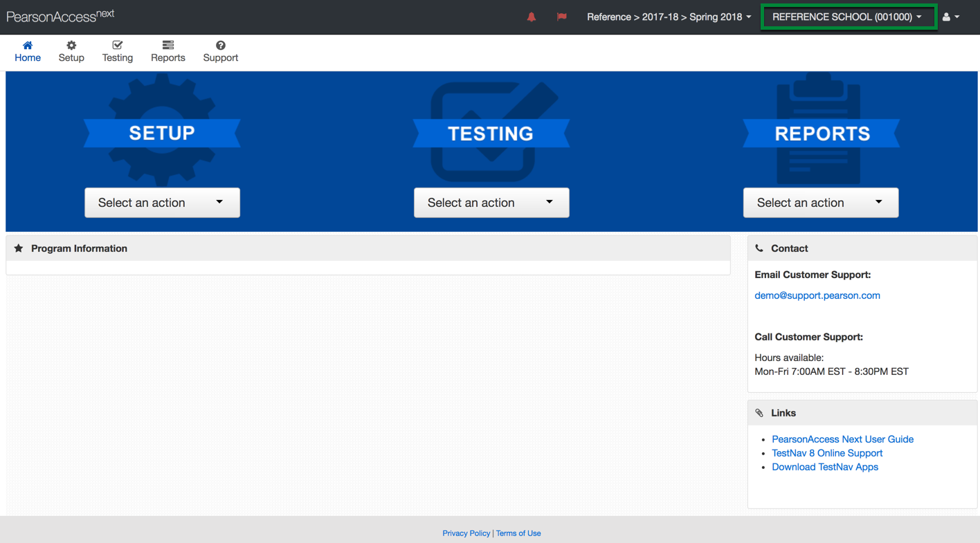
Task: Open the Terms of Use footer link
Action: coord(518,533)
